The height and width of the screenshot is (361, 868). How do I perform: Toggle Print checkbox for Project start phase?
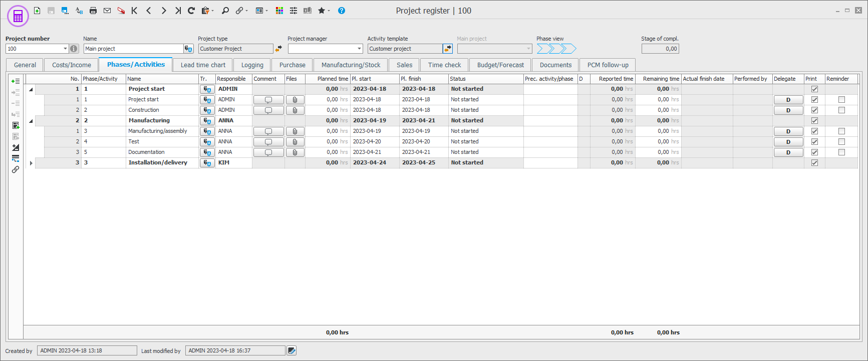coord(814,89)
